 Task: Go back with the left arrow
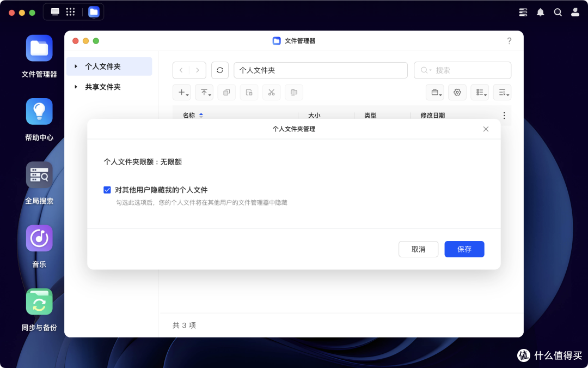181,70
